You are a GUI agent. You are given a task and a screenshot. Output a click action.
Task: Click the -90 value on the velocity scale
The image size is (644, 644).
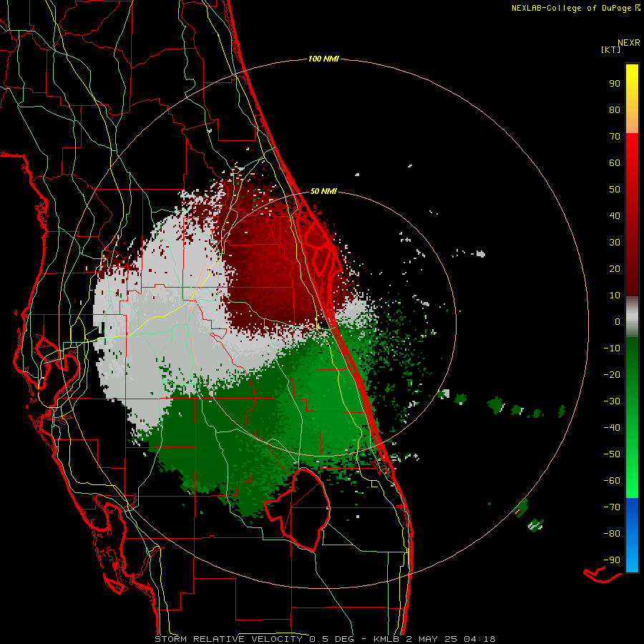612,560
